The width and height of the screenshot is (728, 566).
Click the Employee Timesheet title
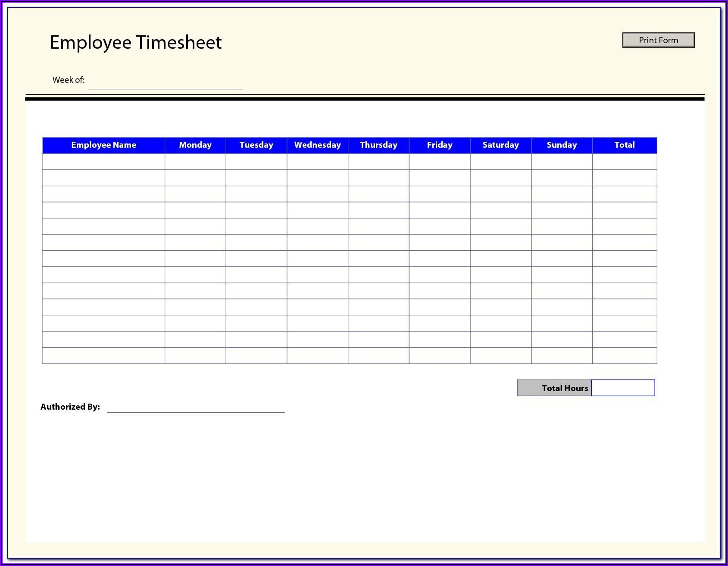pyautogui.click(x=136, y=42)
